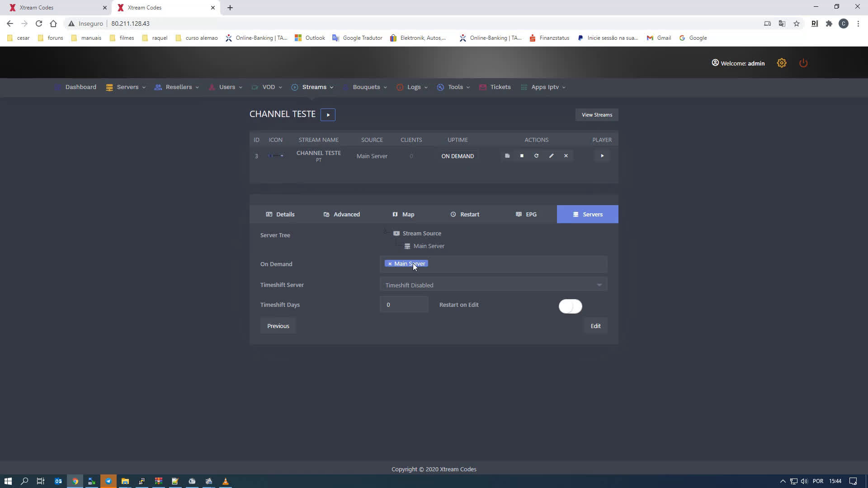Click the Timeshift Days input field
The image size is (868, 488).
pos(404,305)
